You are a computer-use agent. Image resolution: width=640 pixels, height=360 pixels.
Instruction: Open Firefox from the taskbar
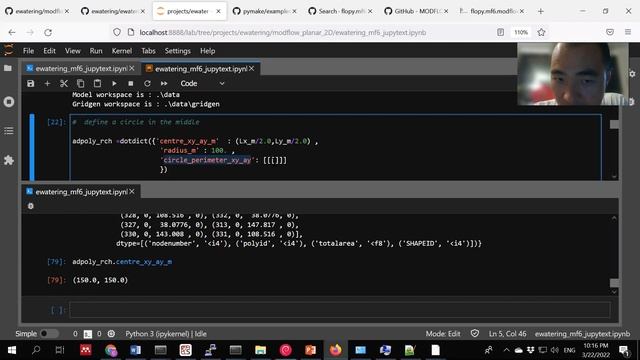coord(336,350)
